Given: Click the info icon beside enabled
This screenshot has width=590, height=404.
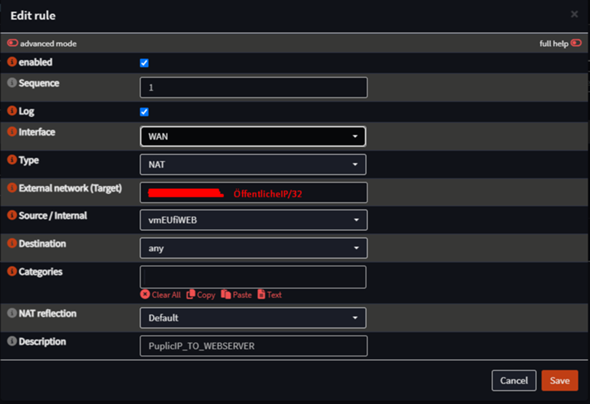Looking at the screenshot, I should click(12, 62).
